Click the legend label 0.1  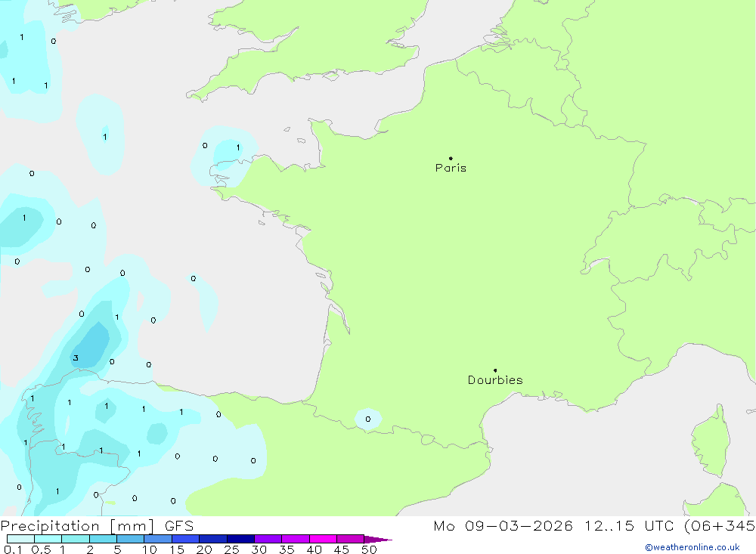point(13,549)
